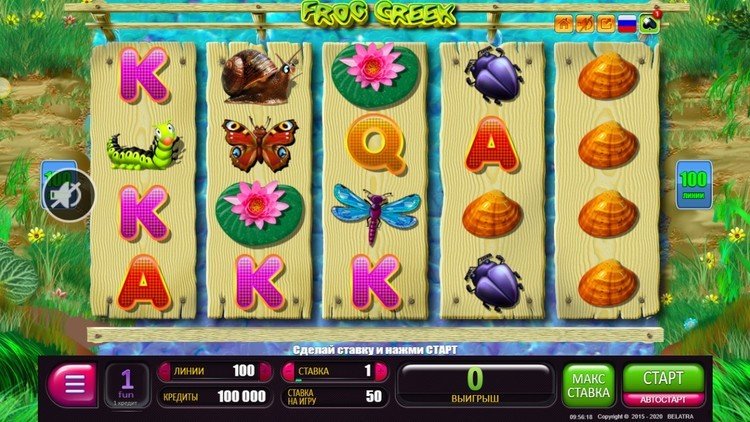Click the snail symbol on second reel

pos(261,75)
